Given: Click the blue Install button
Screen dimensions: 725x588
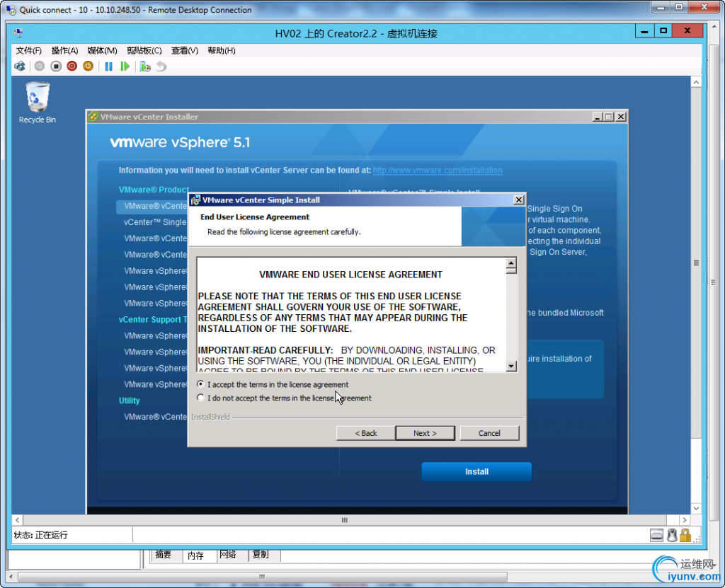Looking at the screenshot, I should tap(476, 471).
